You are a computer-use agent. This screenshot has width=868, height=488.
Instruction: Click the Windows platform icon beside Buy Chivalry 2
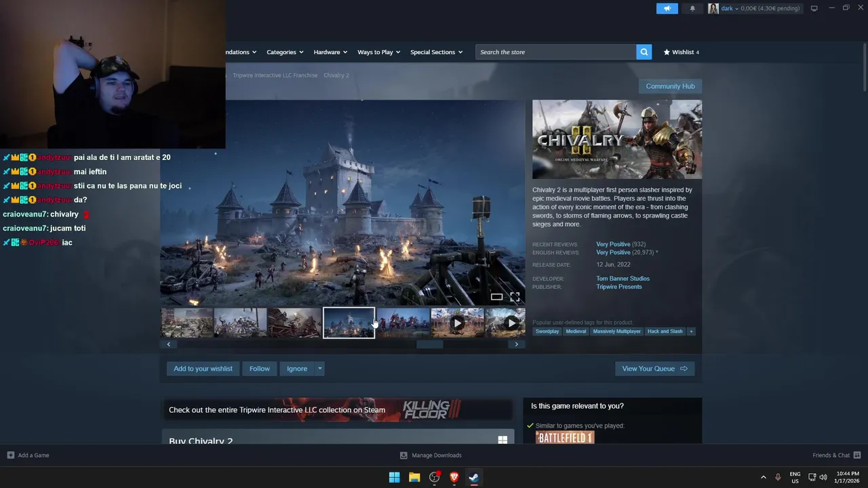click(x=502, y=440)
